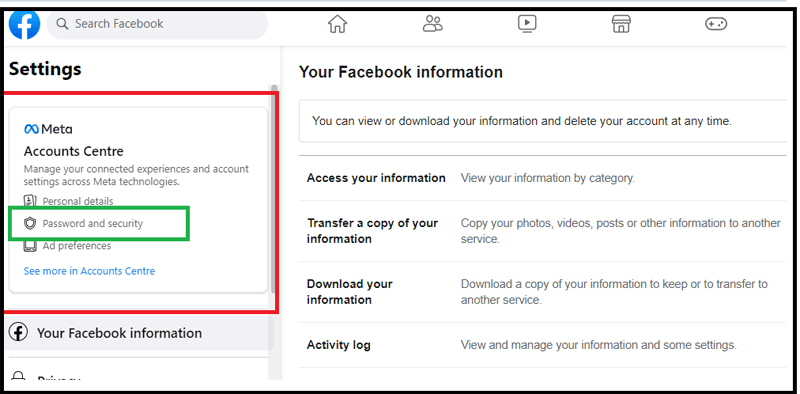Click 'View and manage your information' description
The width and height of the screenshot is (800, 394).
(x=598, y=345)
